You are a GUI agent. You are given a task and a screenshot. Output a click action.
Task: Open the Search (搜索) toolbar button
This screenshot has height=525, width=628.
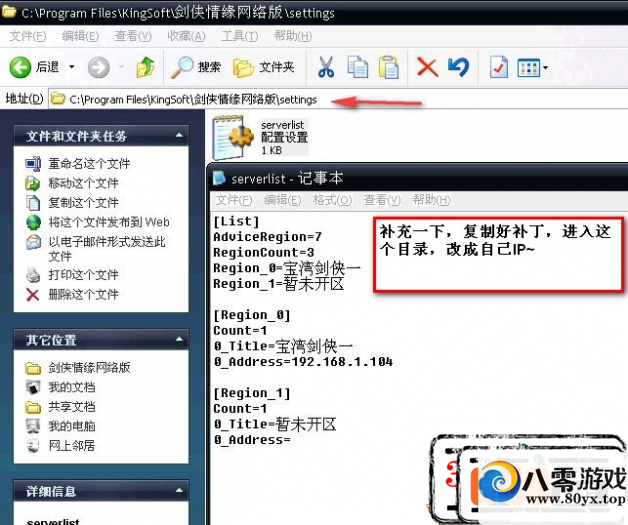coord(195,67)
